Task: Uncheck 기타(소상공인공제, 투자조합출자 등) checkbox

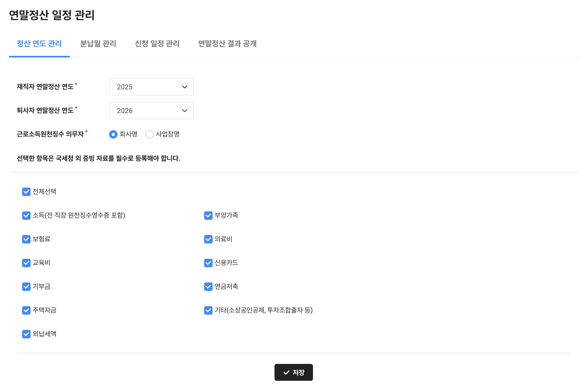Action: pyautogui.click(x=208, y=310)
